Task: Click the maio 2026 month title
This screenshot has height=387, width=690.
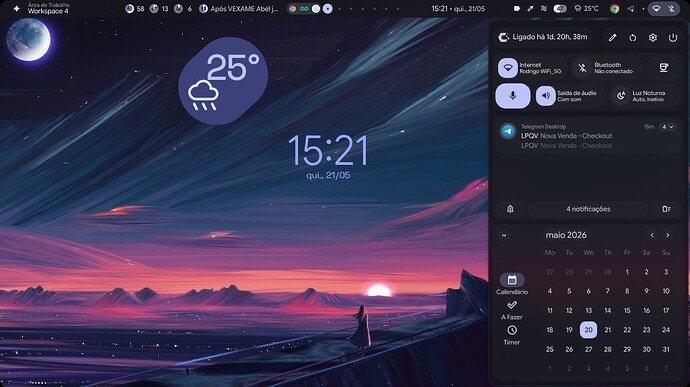Action: click(566, 235)
